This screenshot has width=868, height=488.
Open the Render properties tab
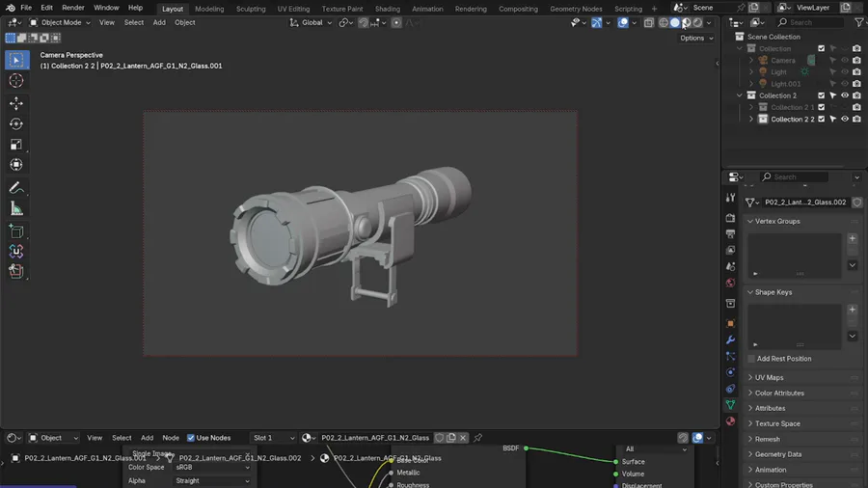click(731, 218)
